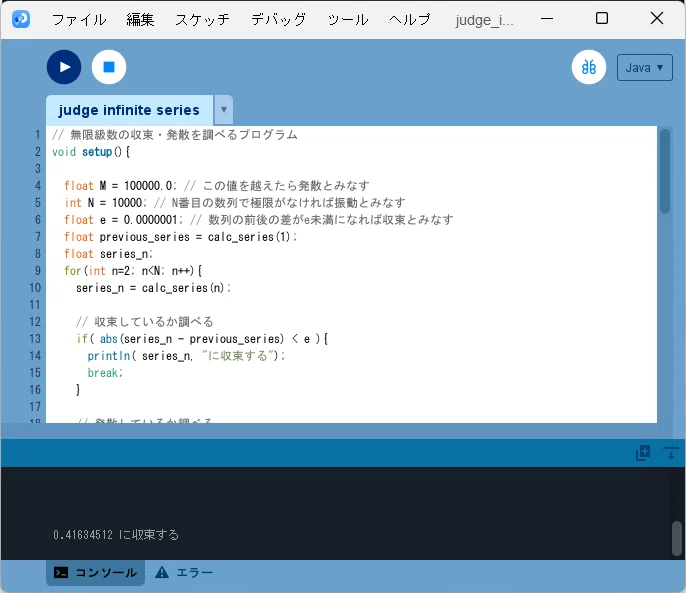686x593 pixels.
Task: Click the copy console output icon
Action: pos(643,453)
